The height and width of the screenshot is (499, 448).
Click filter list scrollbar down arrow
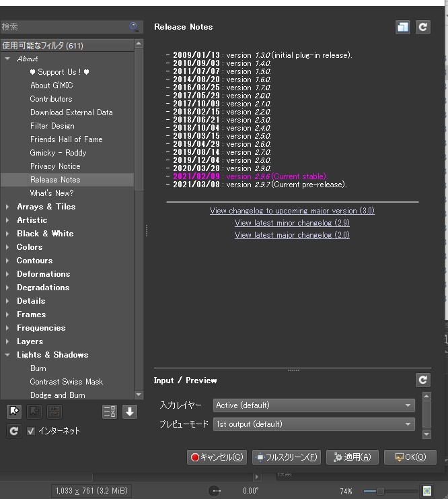tap(139, 395)
